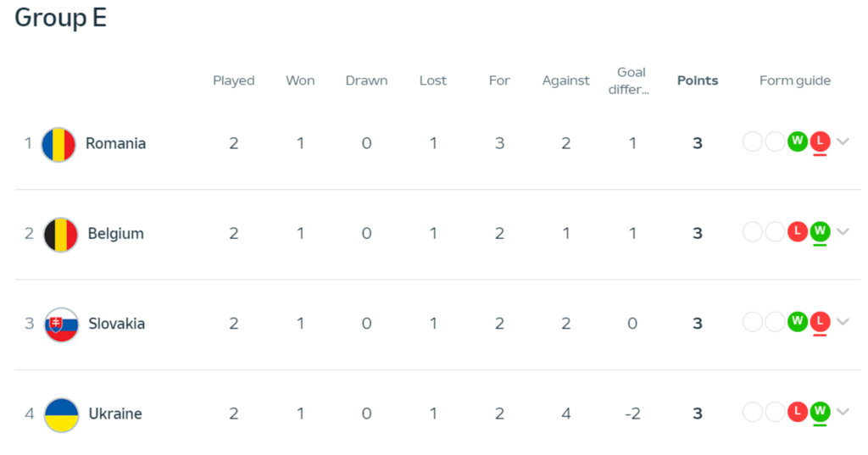Click the Romania flag icon
Image resolution: width=868 pixels, height=455 pixels.
click(59, 144)
